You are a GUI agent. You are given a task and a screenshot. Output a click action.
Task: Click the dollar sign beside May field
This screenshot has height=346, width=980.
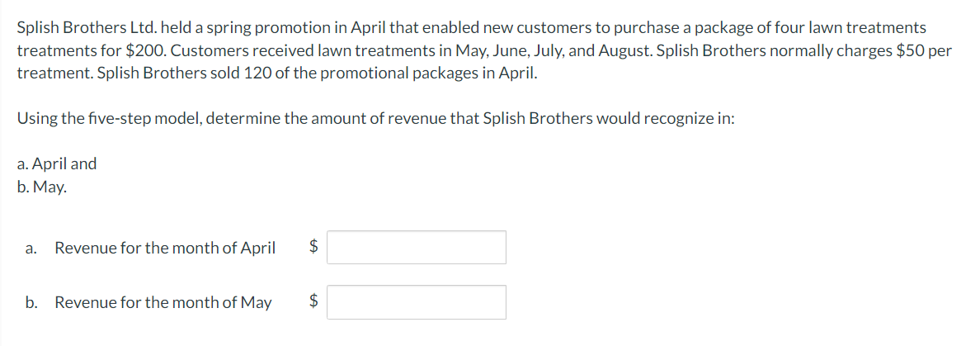click(314, 303)
